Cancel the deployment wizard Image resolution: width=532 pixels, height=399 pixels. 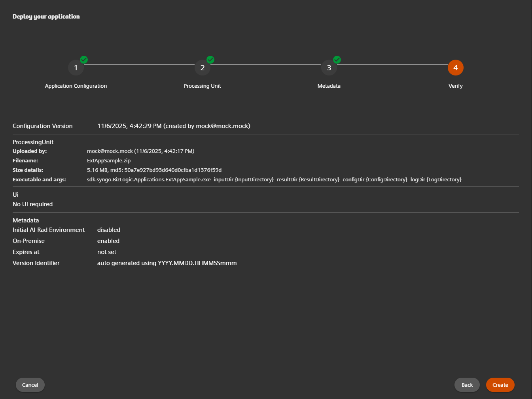(x=30, y=385)
